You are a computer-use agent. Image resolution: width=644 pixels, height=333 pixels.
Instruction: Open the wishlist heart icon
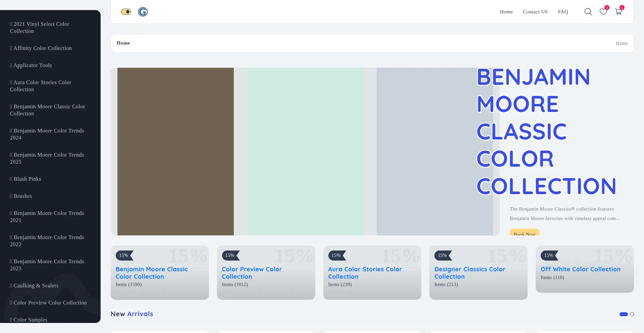pos(603,12)
